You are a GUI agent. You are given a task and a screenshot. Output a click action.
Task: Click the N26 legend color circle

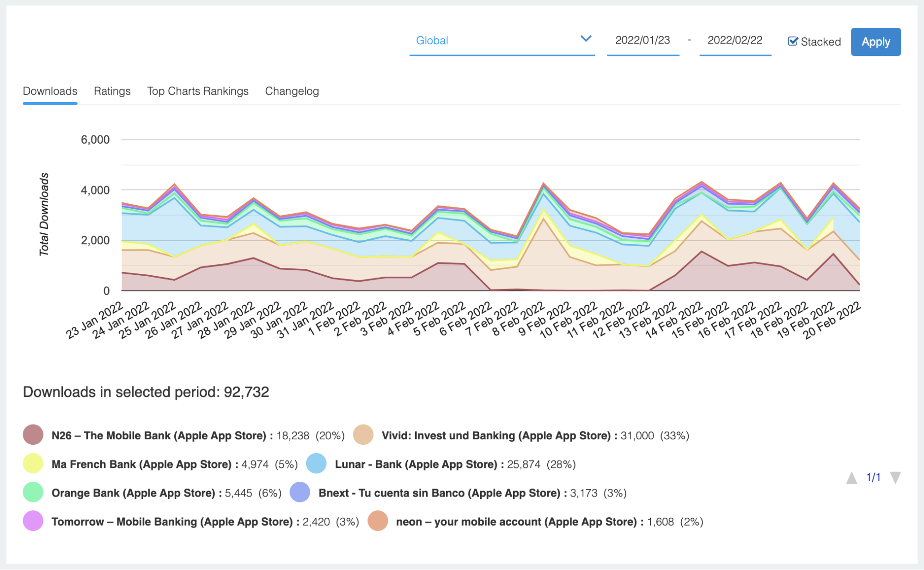33,435
